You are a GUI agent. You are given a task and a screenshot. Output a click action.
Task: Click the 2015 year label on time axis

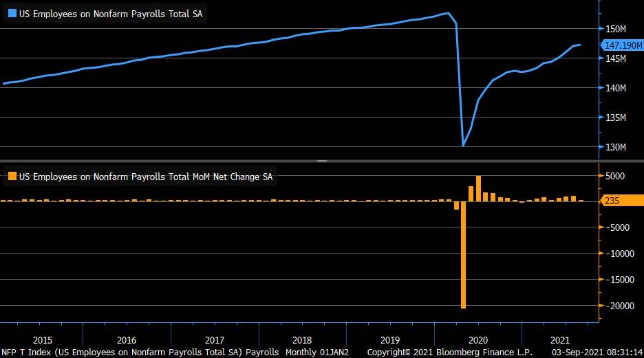(43, 340)
